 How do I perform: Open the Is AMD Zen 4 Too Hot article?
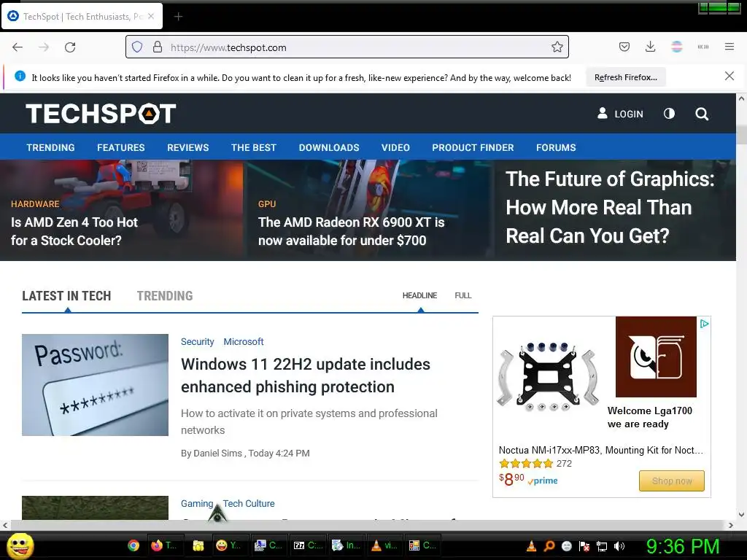pos(74,231)
